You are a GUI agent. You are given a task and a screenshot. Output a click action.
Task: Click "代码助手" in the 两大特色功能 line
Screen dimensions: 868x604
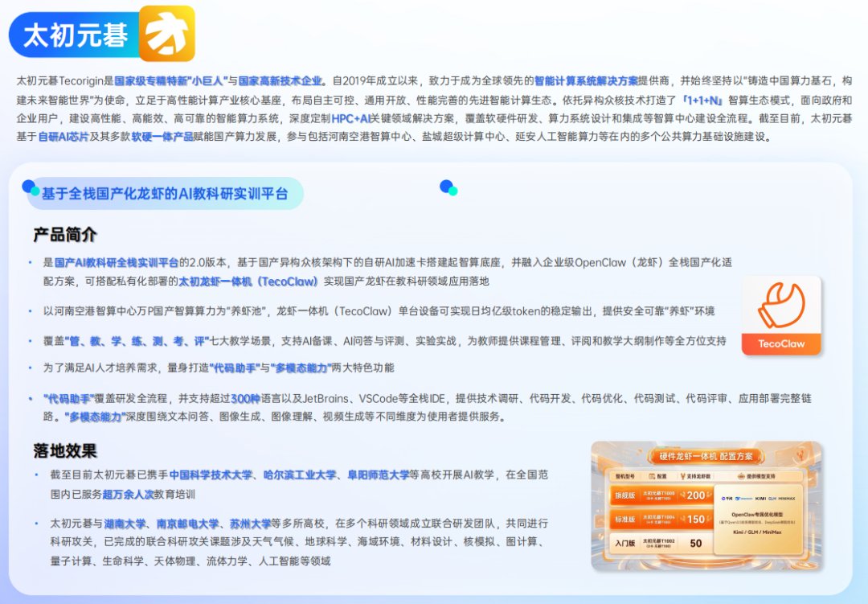[x=235, y=368]
